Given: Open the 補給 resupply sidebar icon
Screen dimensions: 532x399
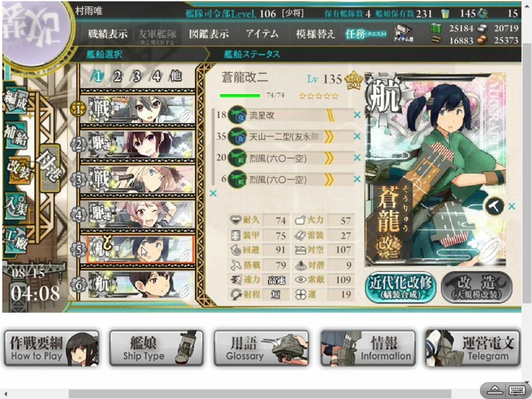Looking at the screenshot, I should click(x=16, y=136).
